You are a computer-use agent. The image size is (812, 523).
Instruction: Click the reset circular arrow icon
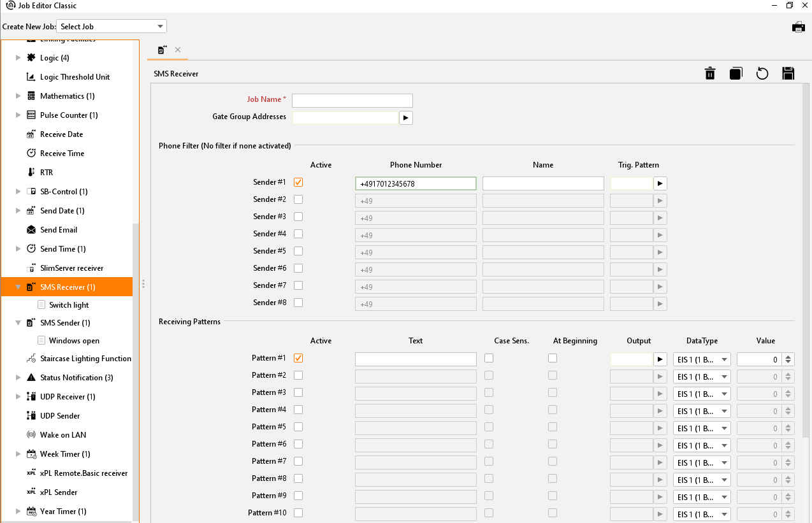click(762, 74)
